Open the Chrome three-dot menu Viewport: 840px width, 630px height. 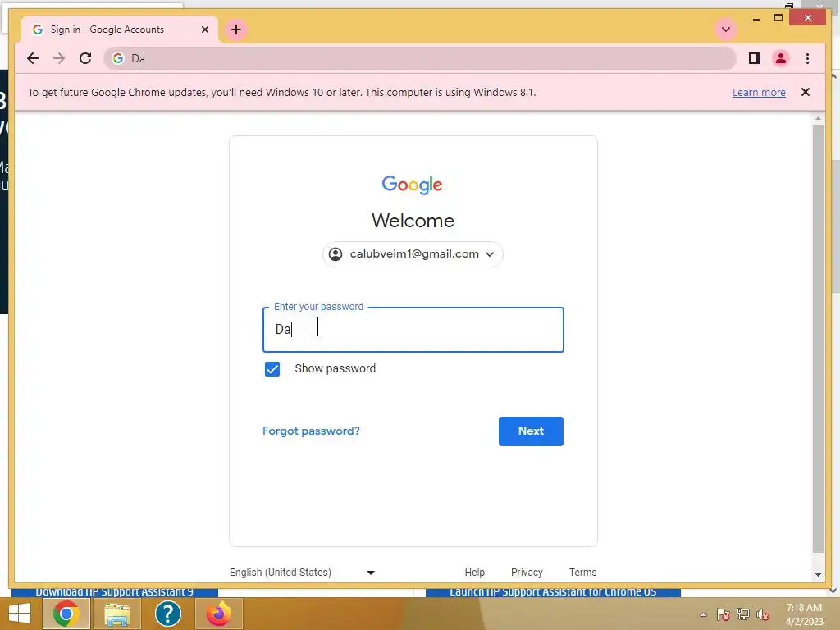click(807, 58)
